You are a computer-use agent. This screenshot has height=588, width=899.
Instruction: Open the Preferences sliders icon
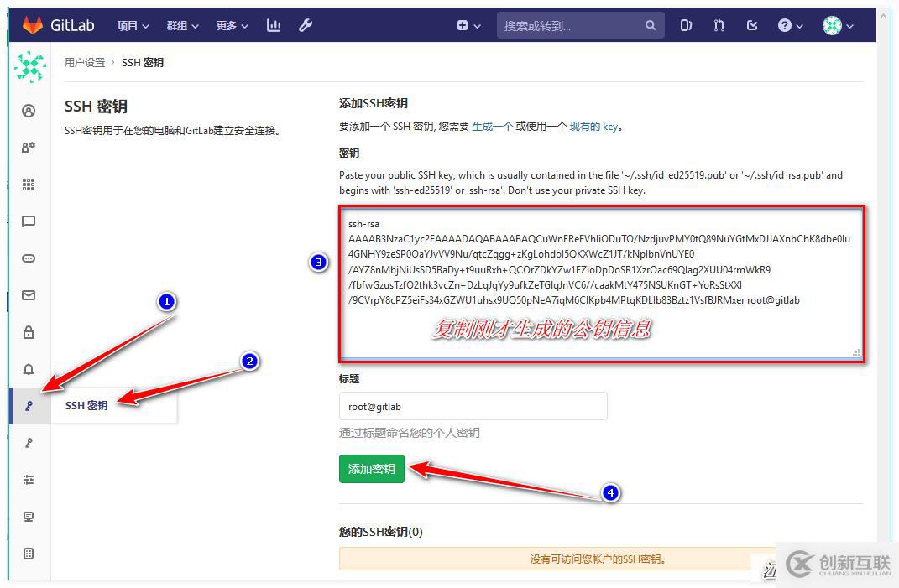tap(29, 480)
